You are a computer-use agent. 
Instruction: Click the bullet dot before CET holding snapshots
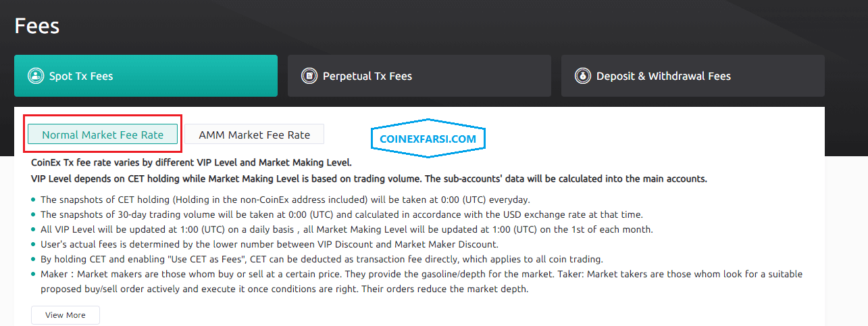click(34, 200)
